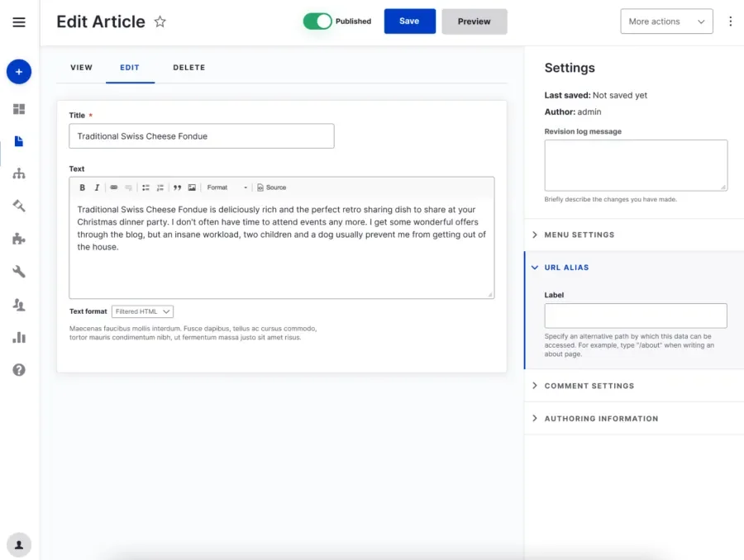Click the unlink icon in editor toolbar
Viewport: 744px width, 560px height.
128,187
